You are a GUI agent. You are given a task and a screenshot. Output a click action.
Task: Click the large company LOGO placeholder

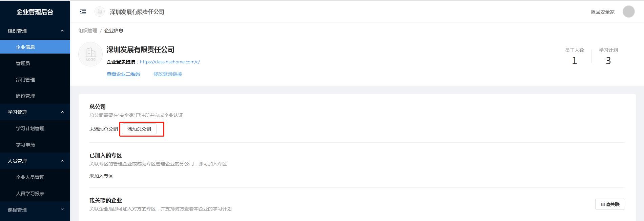(x=90, y=54)
